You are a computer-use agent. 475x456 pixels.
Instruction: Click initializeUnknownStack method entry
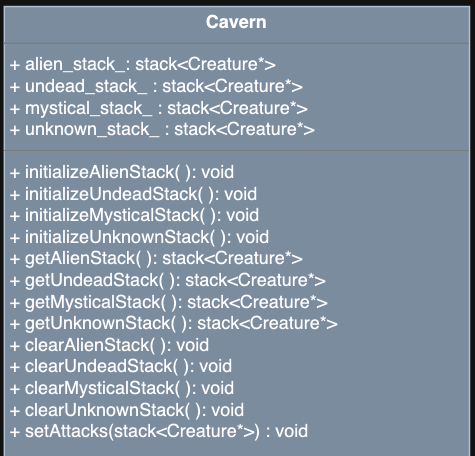click(x=139, y=237)
